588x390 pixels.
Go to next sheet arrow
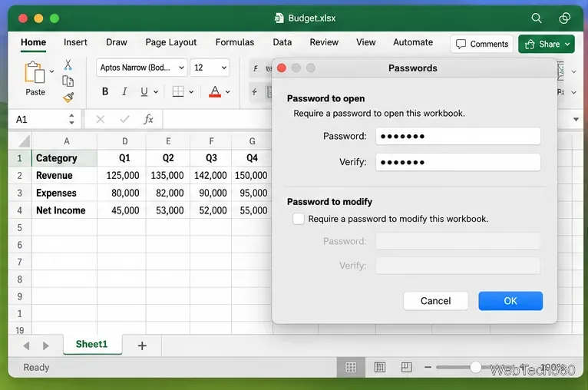[x=46, y=345]
